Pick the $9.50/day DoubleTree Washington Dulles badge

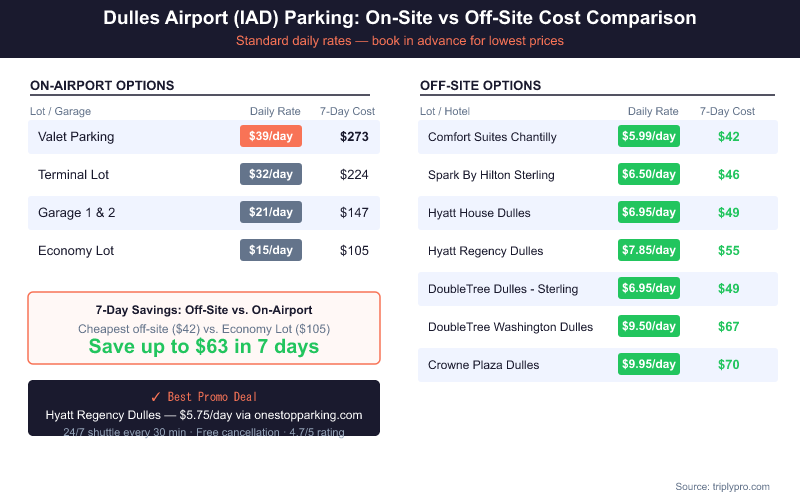pos(649,326)
